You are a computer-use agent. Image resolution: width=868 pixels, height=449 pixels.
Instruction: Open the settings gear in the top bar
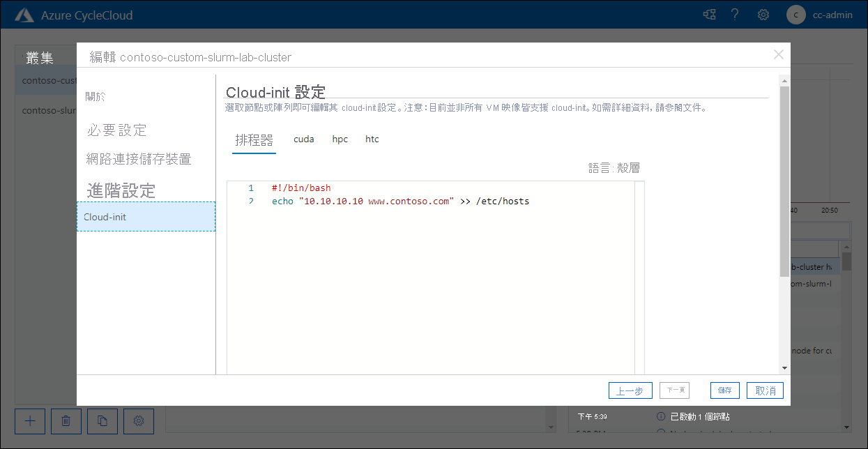tap(763, 14)
